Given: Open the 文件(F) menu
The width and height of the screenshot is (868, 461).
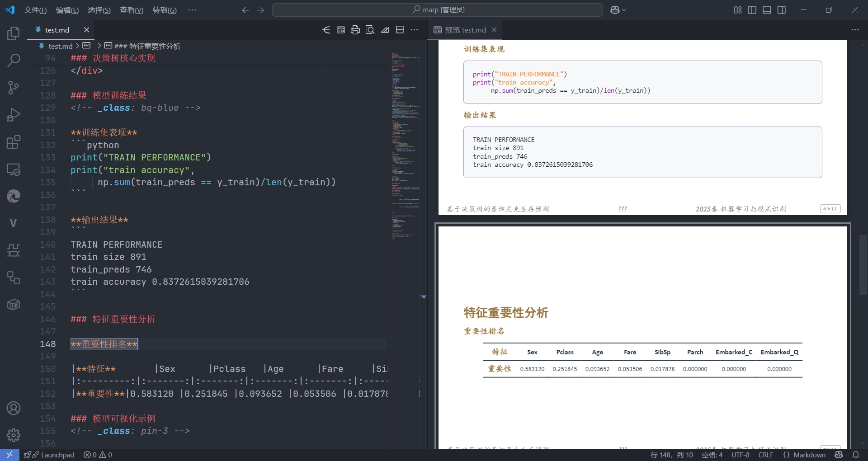Looking at the screenshot, I should [35, 10].
